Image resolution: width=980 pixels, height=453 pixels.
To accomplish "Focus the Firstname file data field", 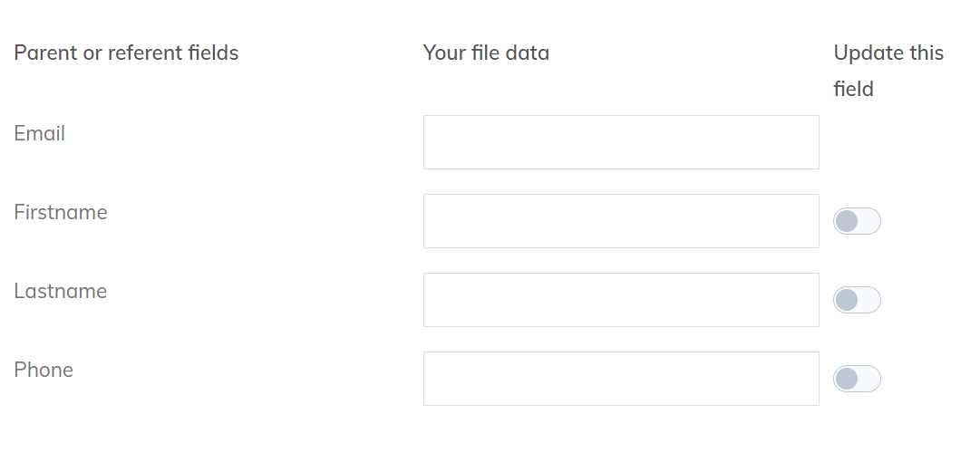I will click(x=621, y=221).
